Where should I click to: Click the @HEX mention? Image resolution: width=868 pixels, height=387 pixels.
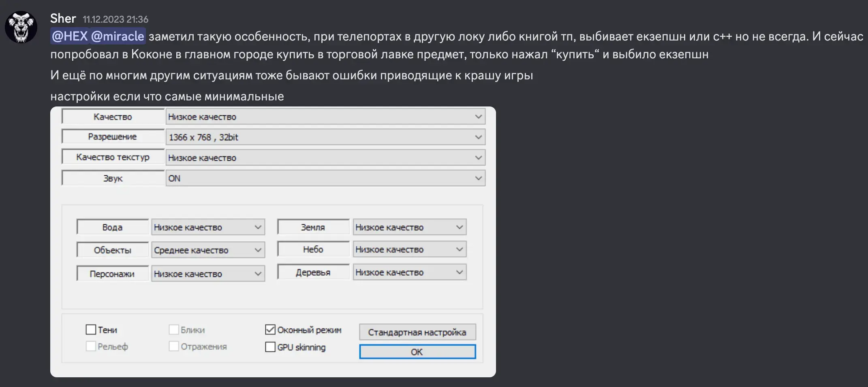click(70, 36)
